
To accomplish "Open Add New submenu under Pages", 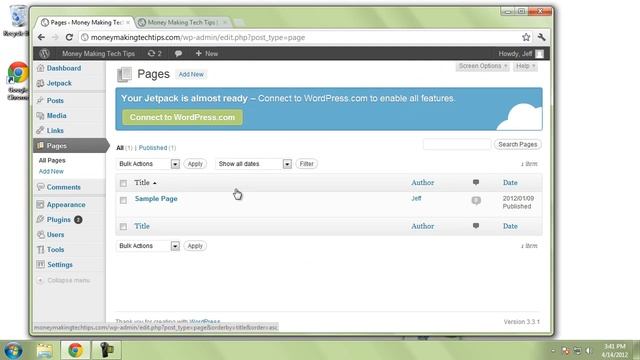I will point(51,171).
